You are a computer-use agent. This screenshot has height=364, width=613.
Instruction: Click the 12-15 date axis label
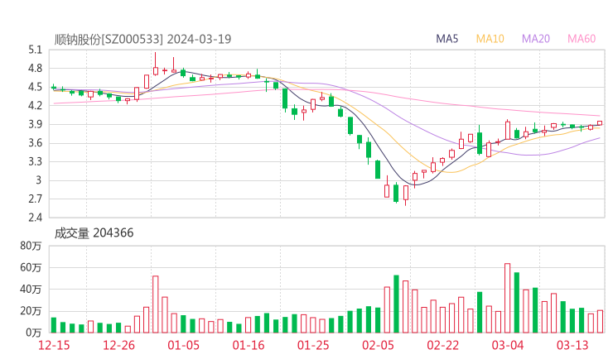[x=54, y=345]
